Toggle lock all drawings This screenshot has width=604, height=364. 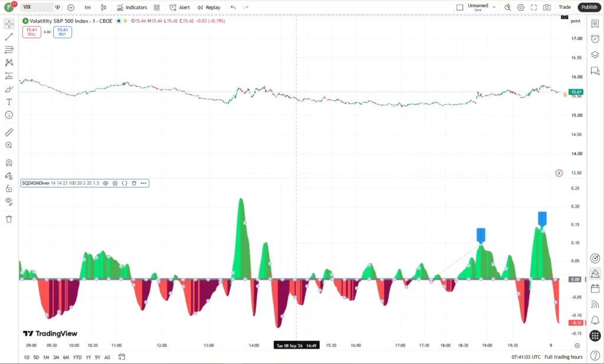point(9,188)
